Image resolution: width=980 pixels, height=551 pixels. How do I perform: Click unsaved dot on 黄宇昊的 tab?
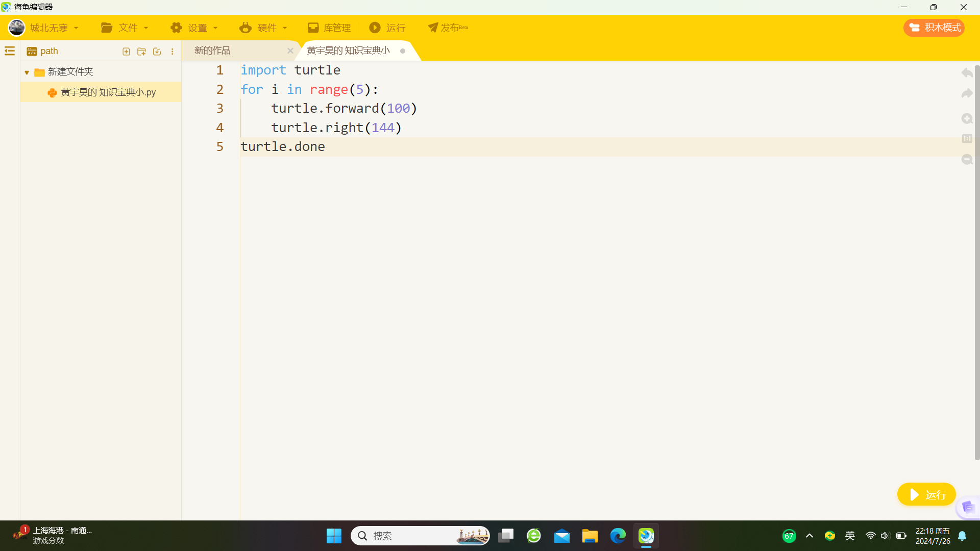coord(403,51)
